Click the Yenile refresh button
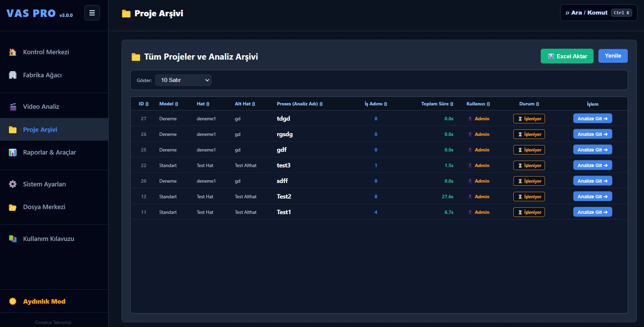 pyautogui.click(x=613, y=56)
